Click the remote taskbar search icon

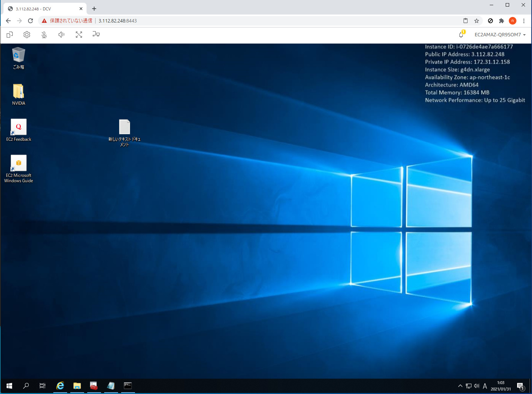[x=26, y=386]
